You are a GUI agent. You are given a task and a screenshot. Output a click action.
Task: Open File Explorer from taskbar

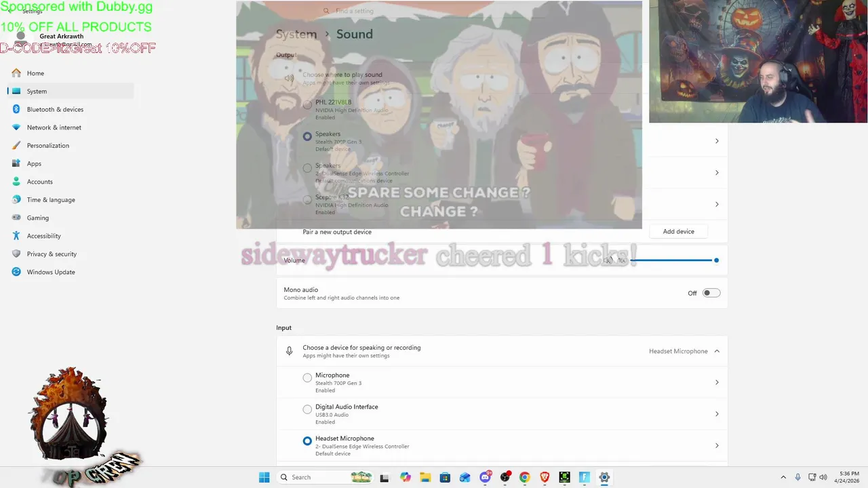pyautogui.click(x=425, y=477)
